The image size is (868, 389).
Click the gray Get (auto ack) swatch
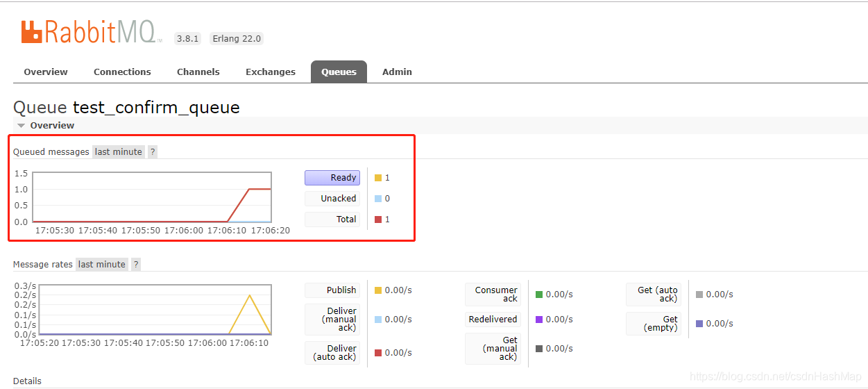(699, 295)
